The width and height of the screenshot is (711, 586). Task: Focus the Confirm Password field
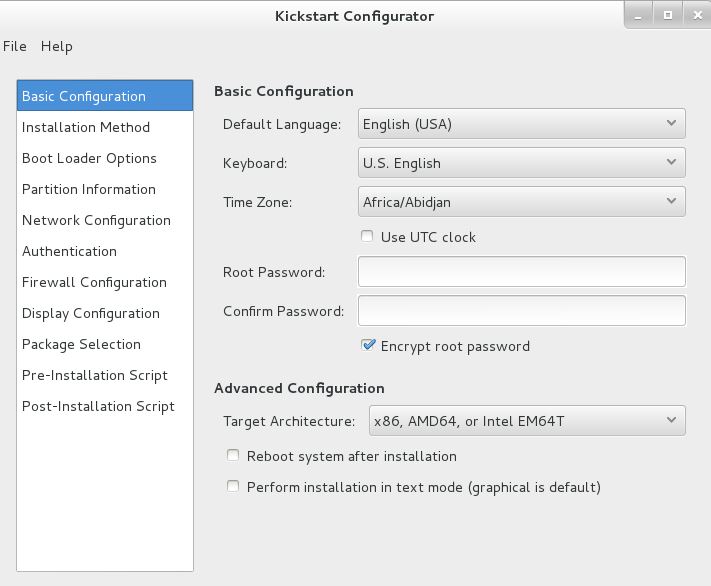click(x=521, y=311)
